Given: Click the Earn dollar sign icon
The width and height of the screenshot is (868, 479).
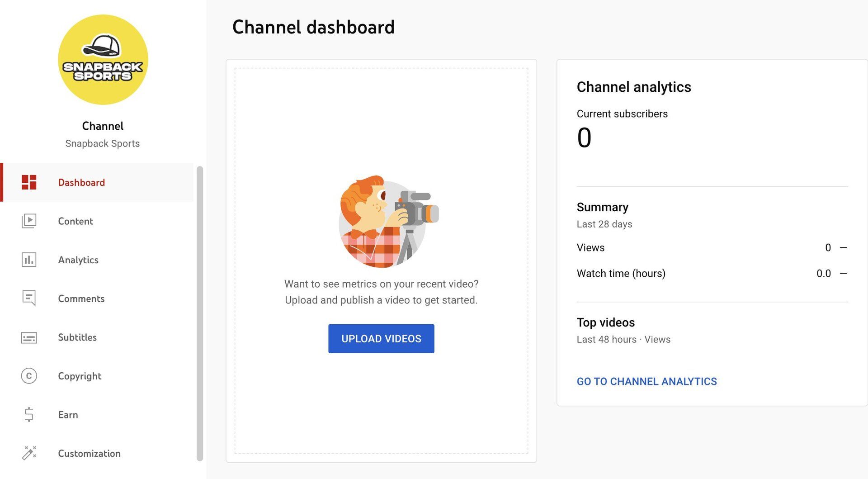Looking at the screenshot, I should pos(29,415).
